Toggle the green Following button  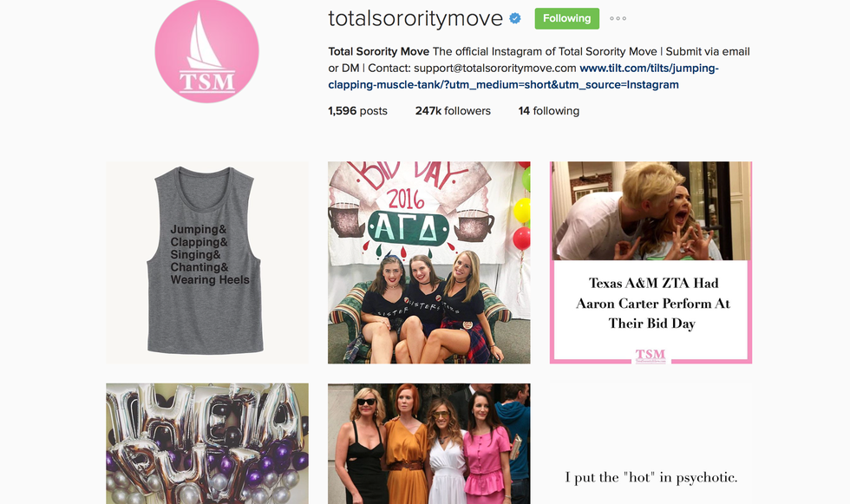567,18
